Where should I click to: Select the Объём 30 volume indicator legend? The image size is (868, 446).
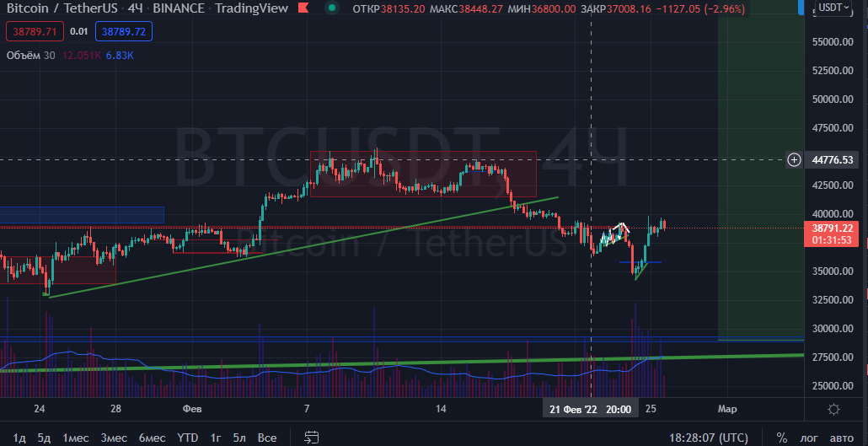31,56
